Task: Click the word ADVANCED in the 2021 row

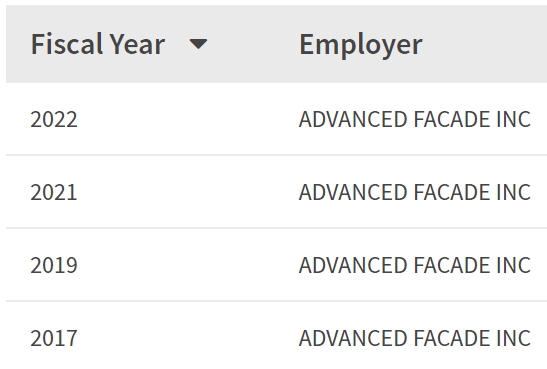Action: 353,192
